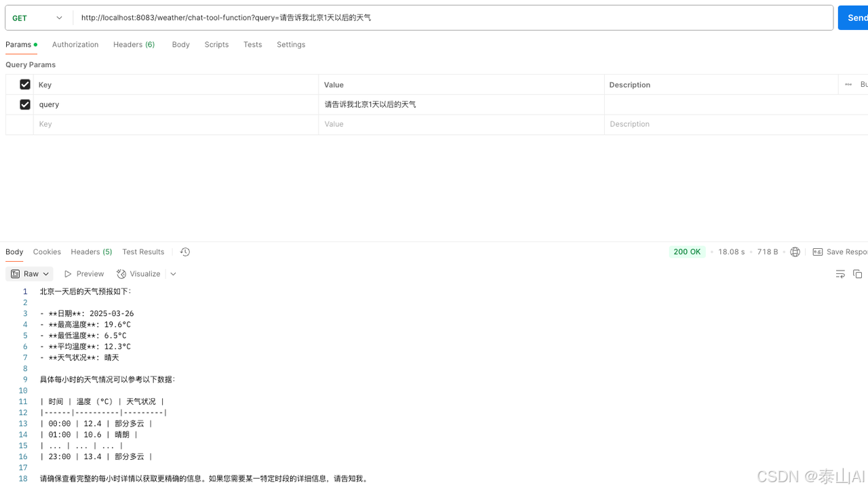Click the request URL input field
868x491 pixels.
tap(453, 18)
